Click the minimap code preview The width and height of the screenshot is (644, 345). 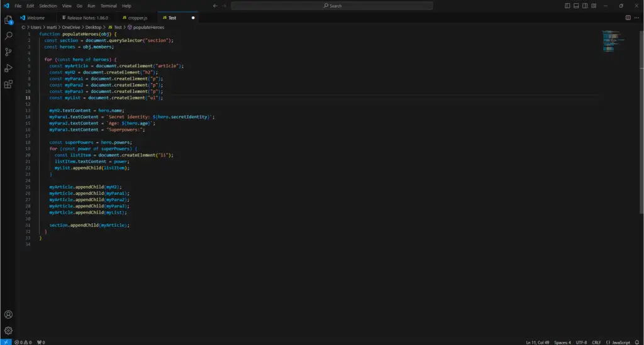point(614,41)
